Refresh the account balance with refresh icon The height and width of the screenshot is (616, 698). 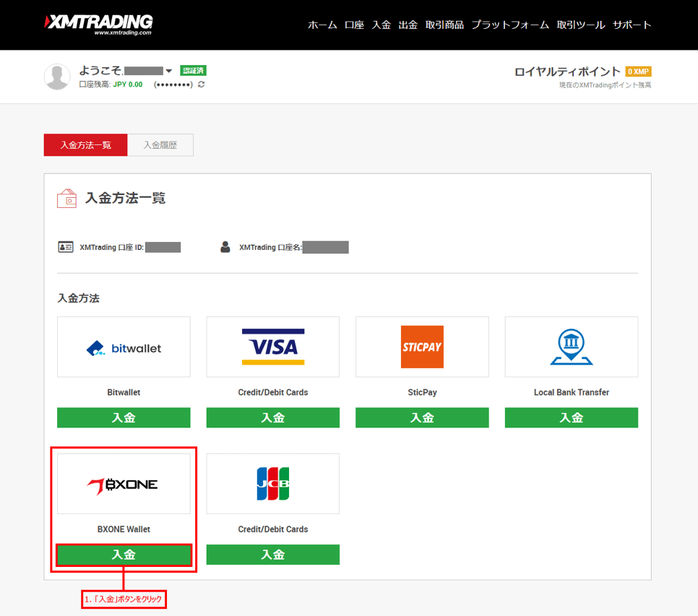pos(201,84)
